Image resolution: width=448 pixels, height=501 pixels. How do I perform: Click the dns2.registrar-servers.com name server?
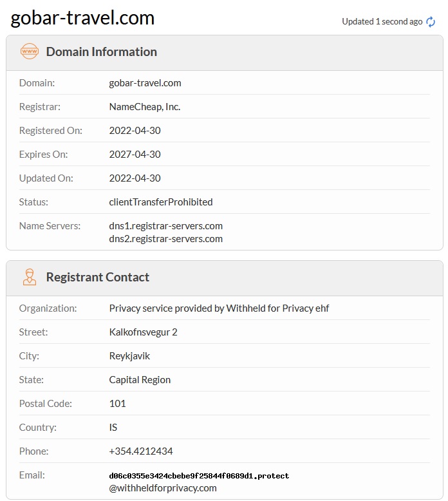pos(166,239)
